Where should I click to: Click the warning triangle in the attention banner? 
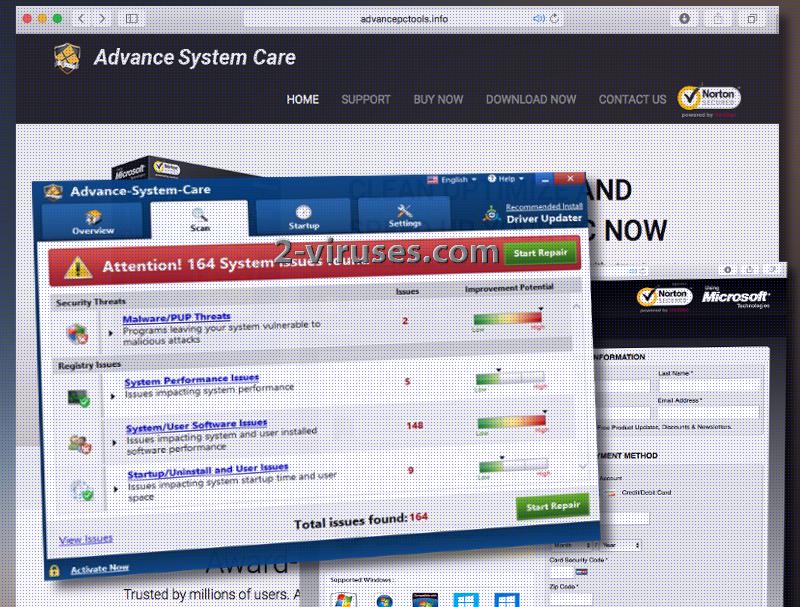point(78,267)
